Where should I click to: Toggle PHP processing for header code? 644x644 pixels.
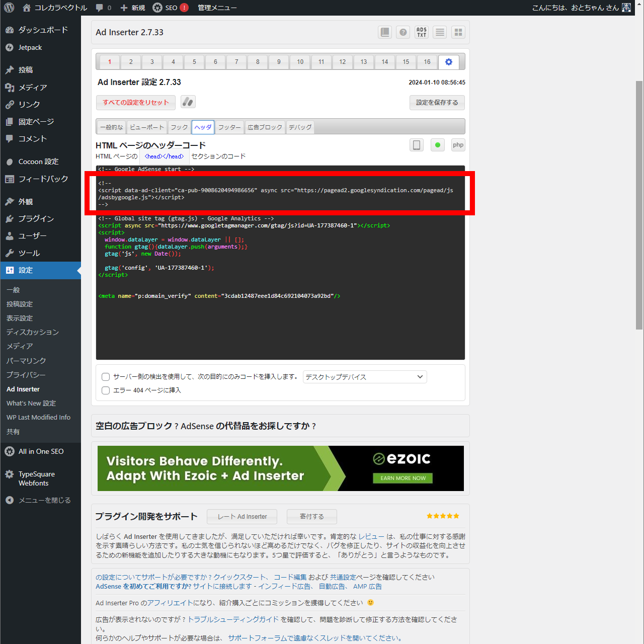[458, 145]
